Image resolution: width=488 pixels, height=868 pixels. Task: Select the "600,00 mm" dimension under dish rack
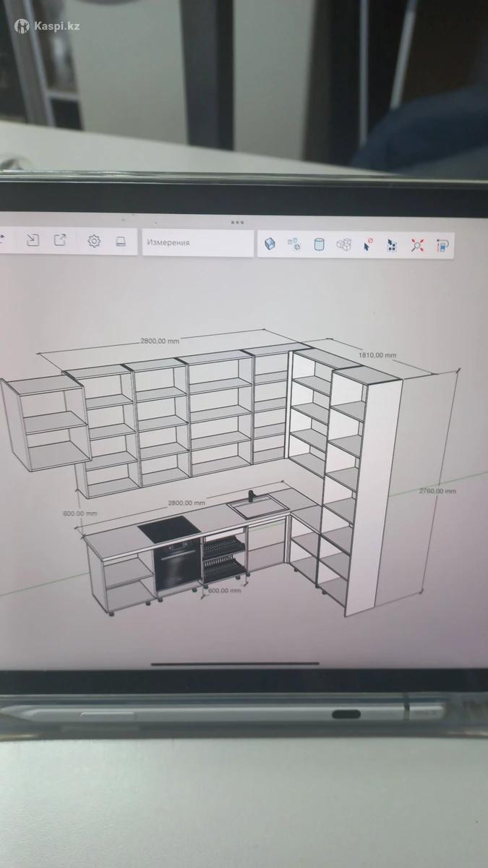point(224,590)
